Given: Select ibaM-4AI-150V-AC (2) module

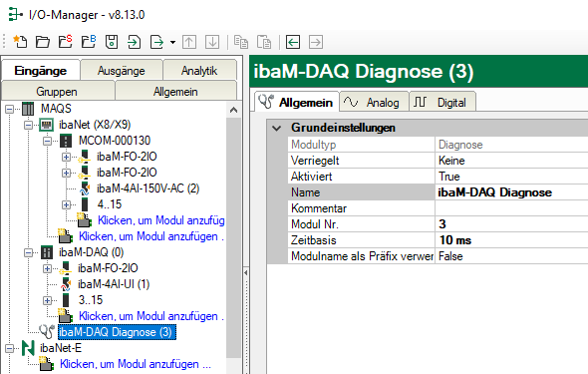Looking at the screenshot, I should click(147, 188).
